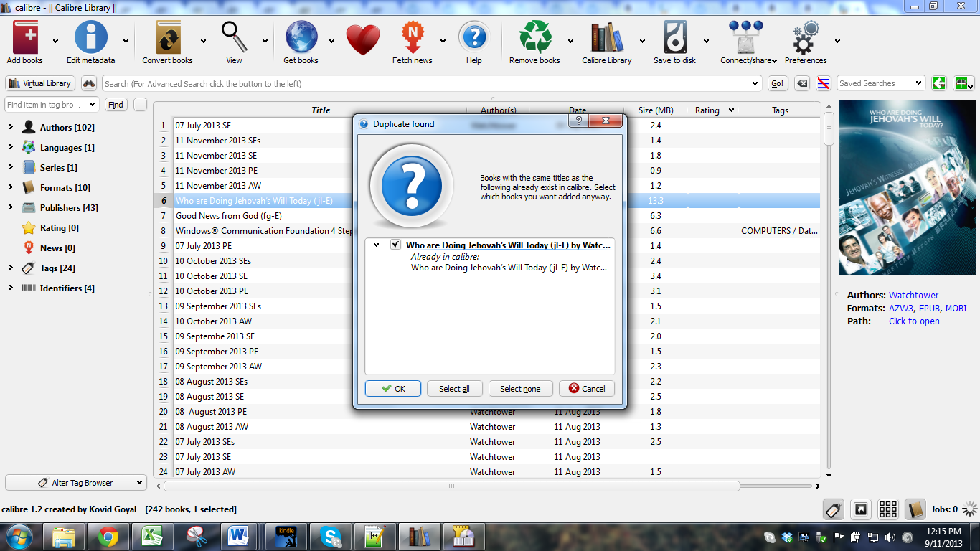Toggle highlight search results icon

coord(824,83)
